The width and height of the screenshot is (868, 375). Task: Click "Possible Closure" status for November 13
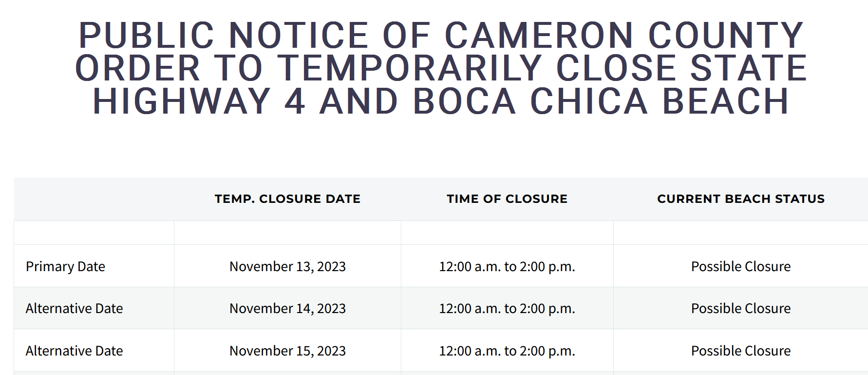740,267
